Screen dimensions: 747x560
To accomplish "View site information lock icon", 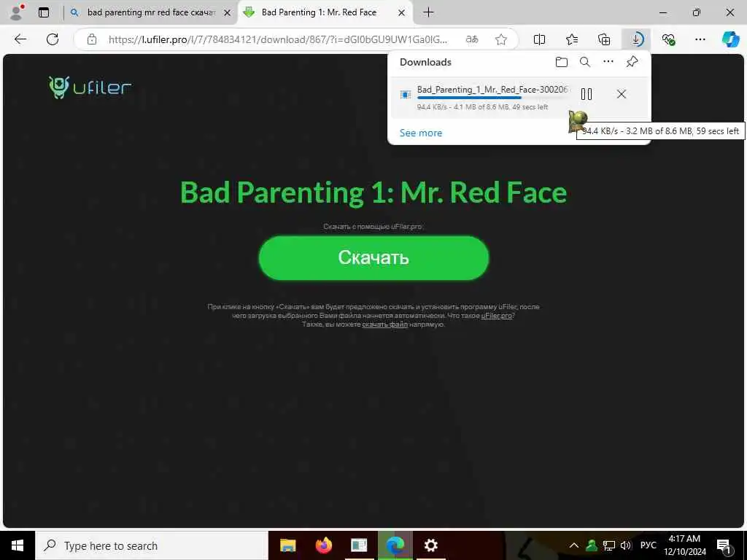I will tap(92, 39).
